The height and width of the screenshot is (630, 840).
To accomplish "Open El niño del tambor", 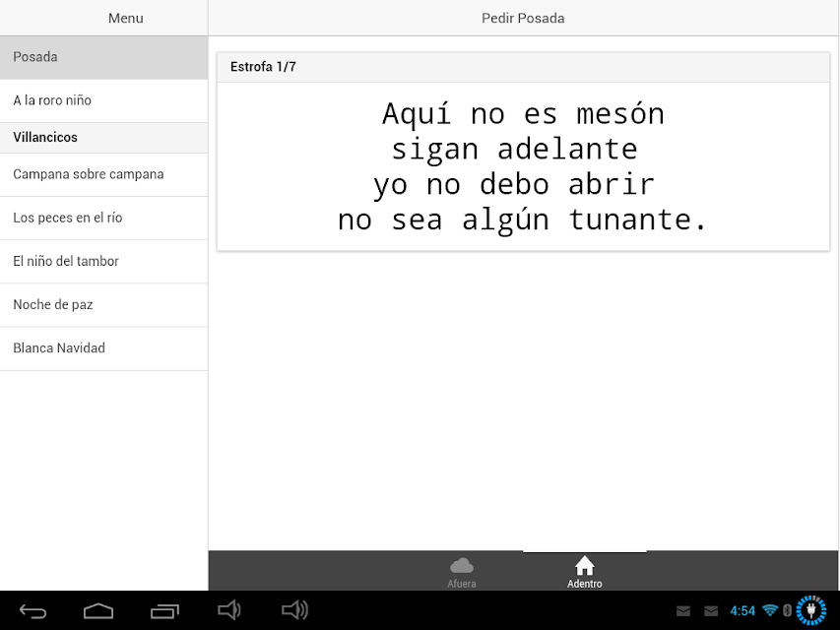I will pyautogui.click(x=104, y=262).
